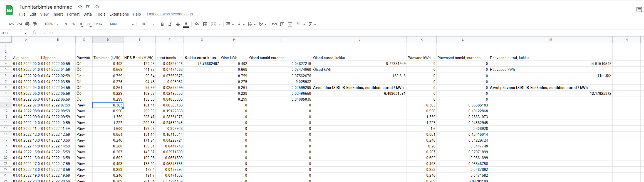The height and width of the screenshot is (182, 644).
Task: Toggle strikethrough formatting
Action: coord(178,24)
